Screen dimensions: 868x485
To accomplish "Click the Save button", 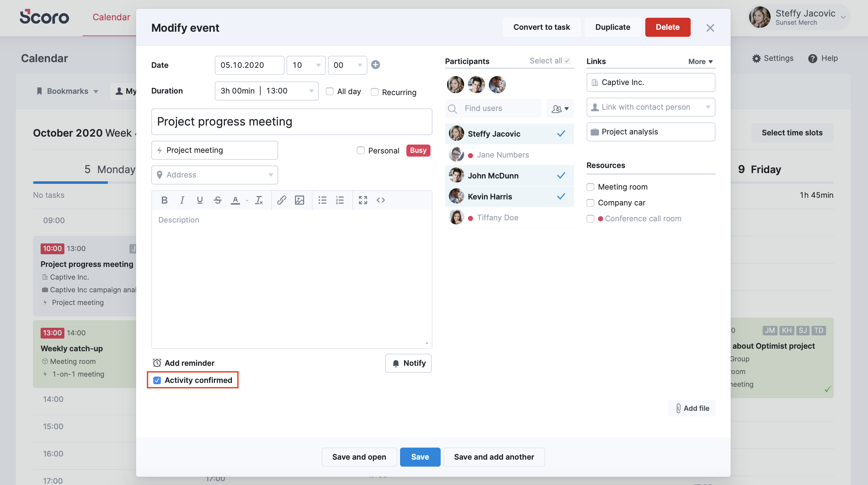I will (x=420, y=457).
